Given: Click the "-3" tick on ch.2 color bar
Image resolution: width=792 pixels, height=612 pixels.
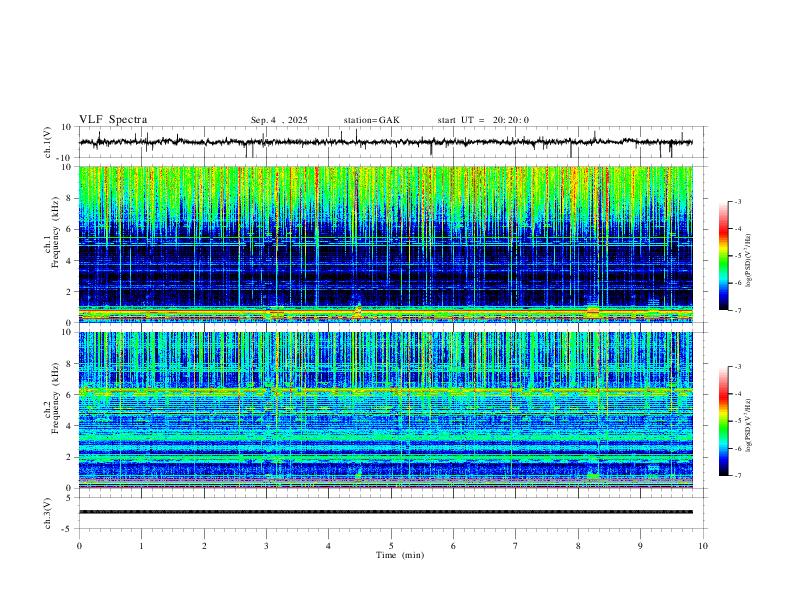Looking at the screenshot, I should [737, 367].
